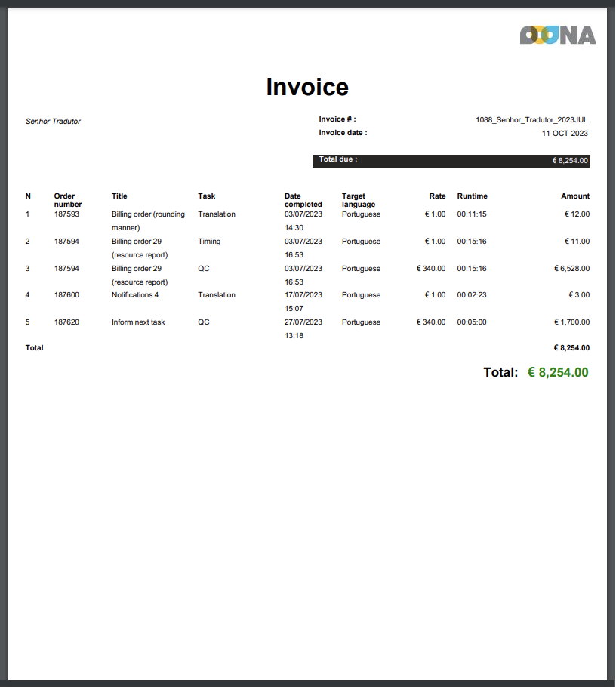Viewport: 616px width, 687px height.
Task: Click the Billing order (rounding manner) title
Action: (148, 220)
